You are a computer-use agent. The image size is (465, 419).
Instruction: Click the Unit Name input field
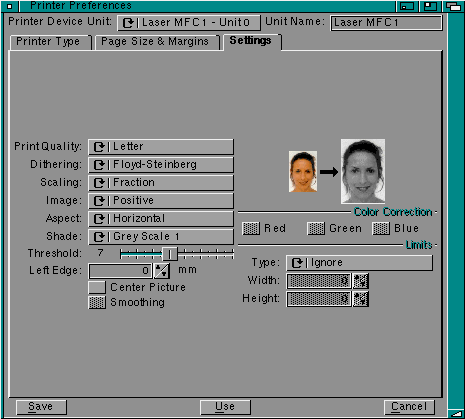click(386, 23)
